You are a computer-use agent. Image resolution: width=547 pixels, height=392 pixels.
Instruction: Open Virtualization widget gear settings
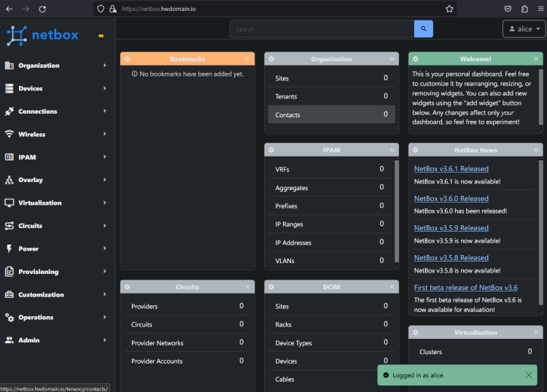(x=416, y=332)
